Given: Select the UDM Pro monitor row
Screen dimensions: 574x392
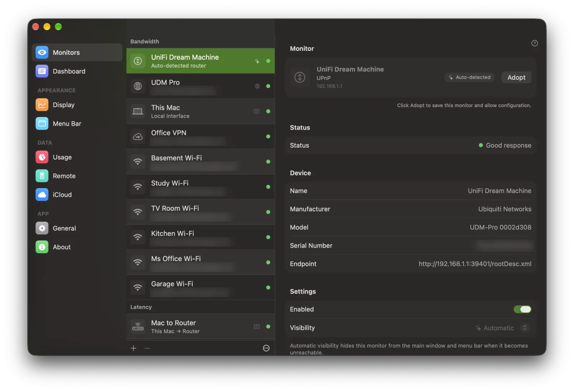Looking at the screenshot, I should point(201,86).
